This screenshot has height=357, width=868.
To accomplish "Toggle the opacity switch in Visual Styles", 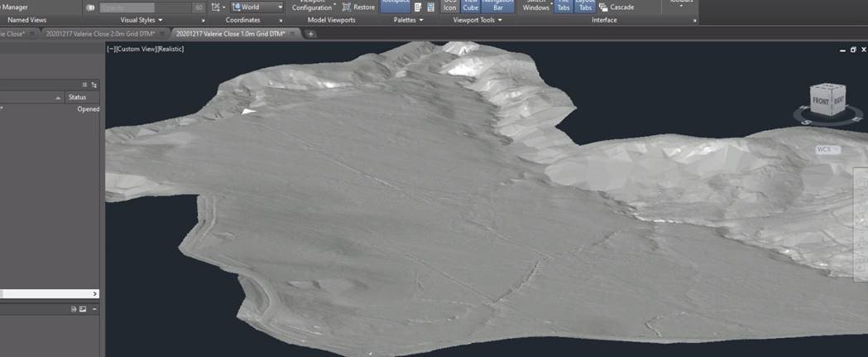I will click(x=90, y=7).
